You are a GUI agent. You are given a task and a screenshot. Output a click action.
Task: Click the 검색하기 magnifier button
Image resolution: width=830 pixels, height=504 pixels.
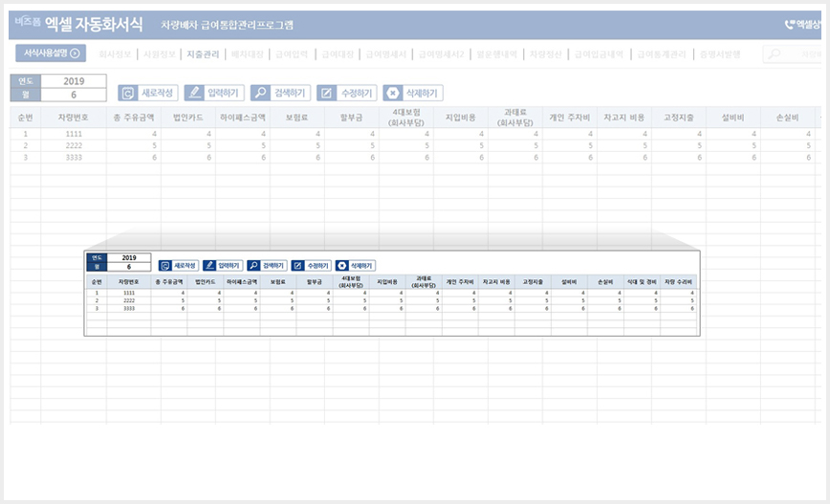coord(280,93)
